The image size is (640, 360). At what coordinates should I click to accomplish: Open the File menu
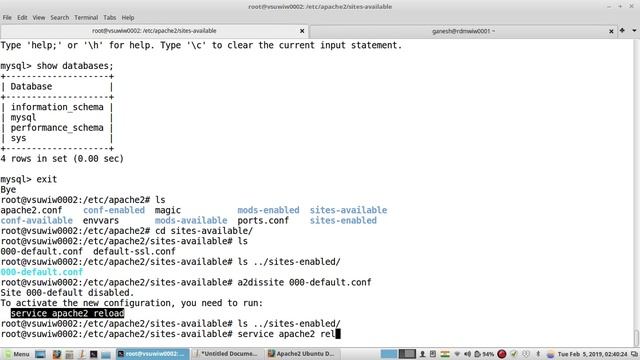[x=7, y=18]
